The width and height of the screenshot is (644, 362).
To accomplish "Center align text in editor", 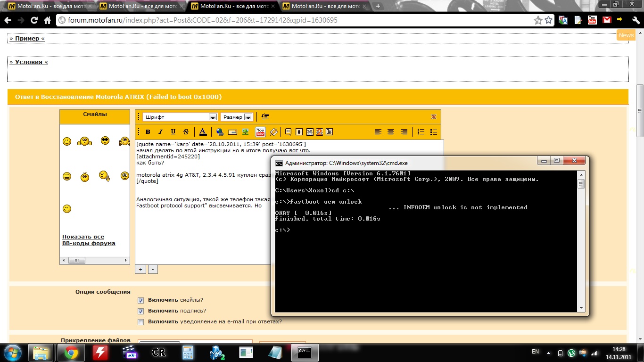I will 391,132.
